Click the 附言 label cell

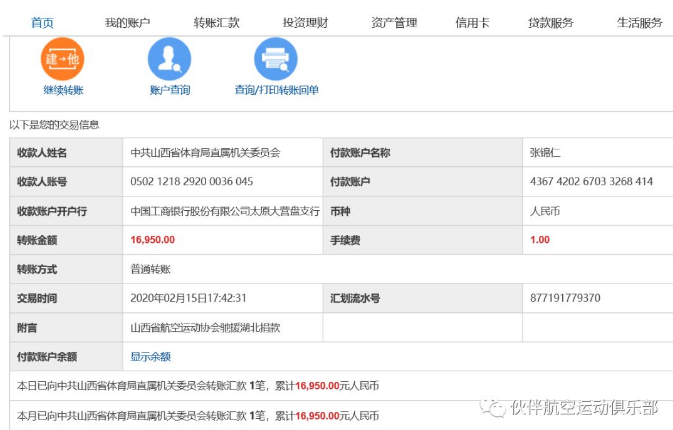tap(66, 327)
